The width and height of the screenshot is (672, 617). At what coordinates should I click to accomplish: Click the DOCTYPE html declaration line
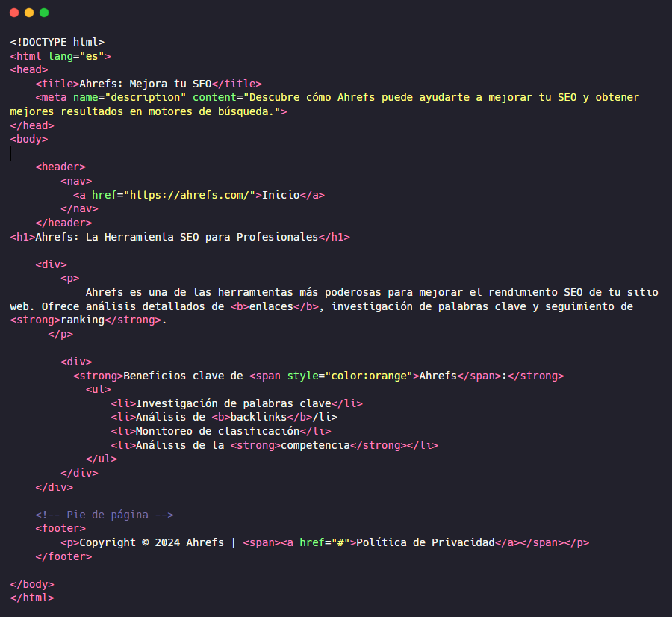[57, 42]
